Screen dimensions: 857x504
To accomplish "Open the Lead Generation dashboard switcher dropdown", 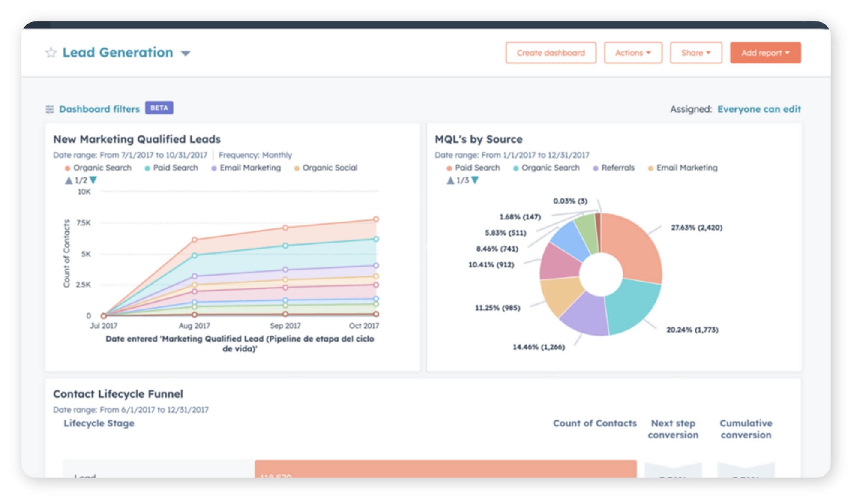I will coord(186,54).
